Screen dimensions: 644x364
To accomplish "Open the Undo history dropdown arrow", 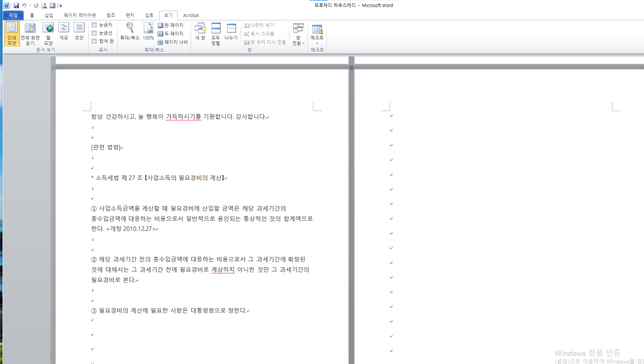I will click(30, 5).
